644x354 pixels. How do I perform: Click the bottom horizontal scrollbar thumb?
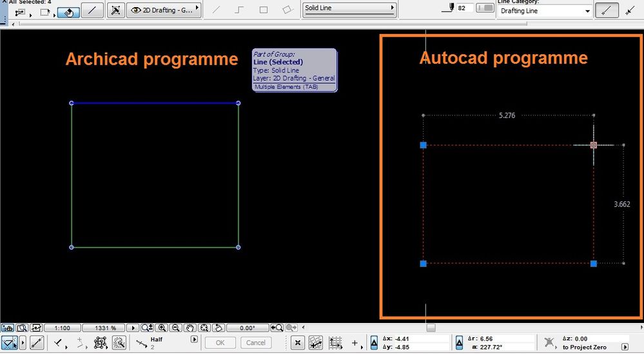pyautogui.click(x=431, y=328)
